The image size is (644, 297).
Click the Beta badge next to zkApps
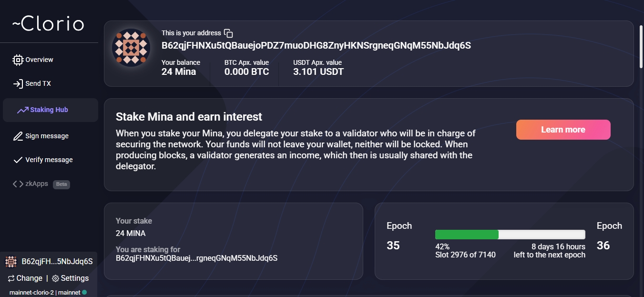point(61,184)
